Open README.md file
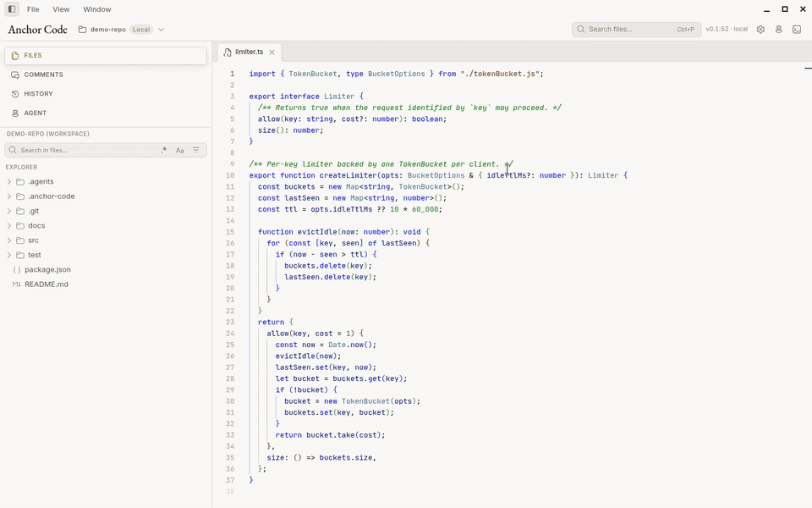812x508 pixels. tap(46, 284)
